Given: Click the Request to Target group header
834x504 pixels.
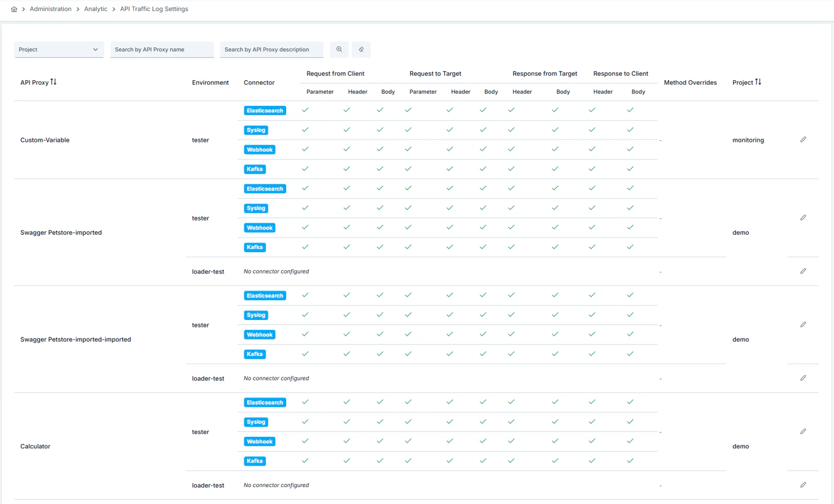Looking at the screenshot, I should [x=435, y=74].
